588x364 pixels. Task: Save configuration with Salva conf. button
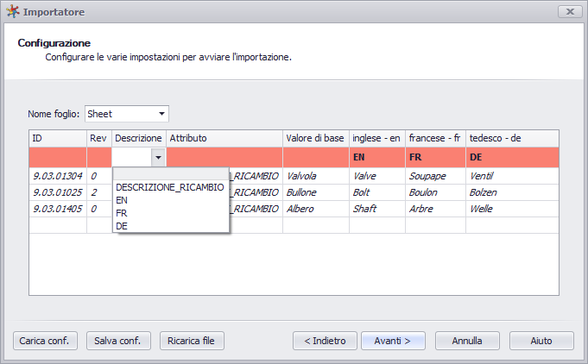tap(118, 341)
